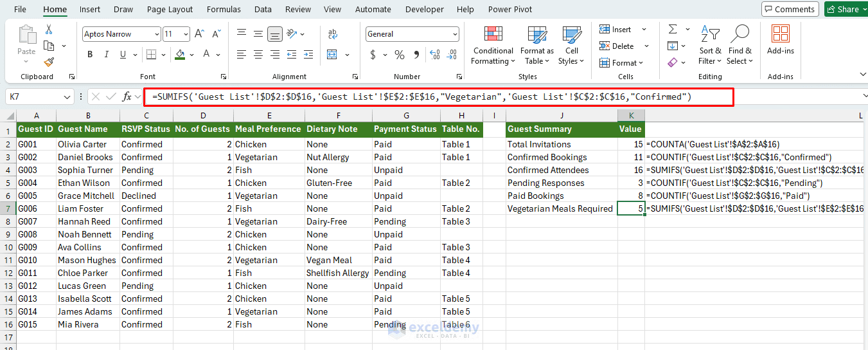Apply Comma Style number format
The image size is (868, 350).
pos(416,55)
